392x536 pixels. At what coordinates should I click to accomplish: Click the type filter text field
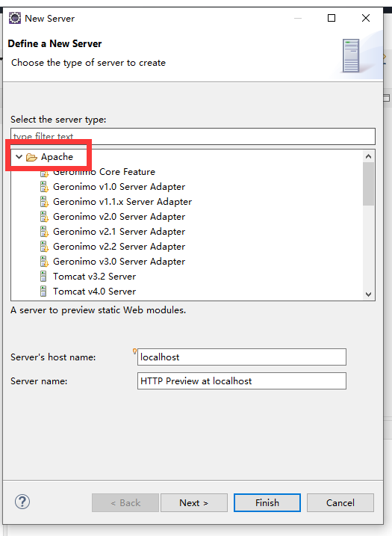(x=193, y=136)
